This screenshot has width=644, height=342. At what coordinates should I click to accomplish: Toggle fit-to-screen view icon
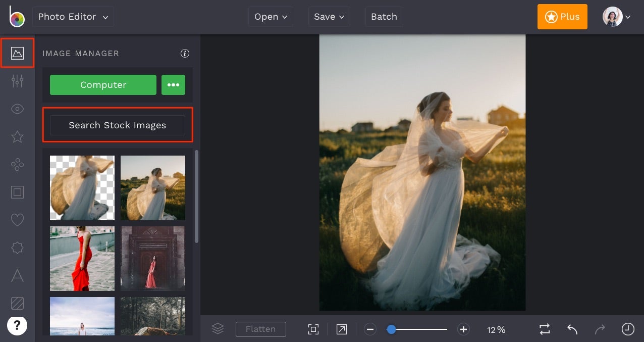(313, 329)
